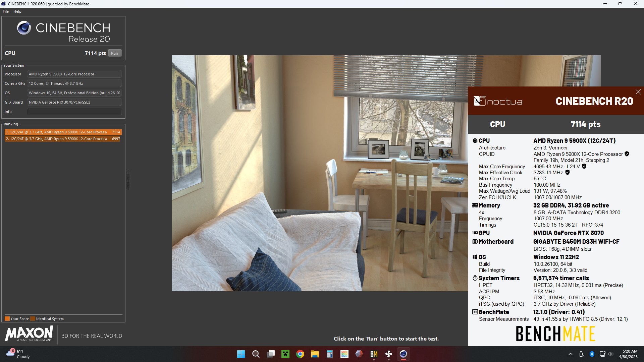Select the first ranking entry scoring 7114

(63, 132)
